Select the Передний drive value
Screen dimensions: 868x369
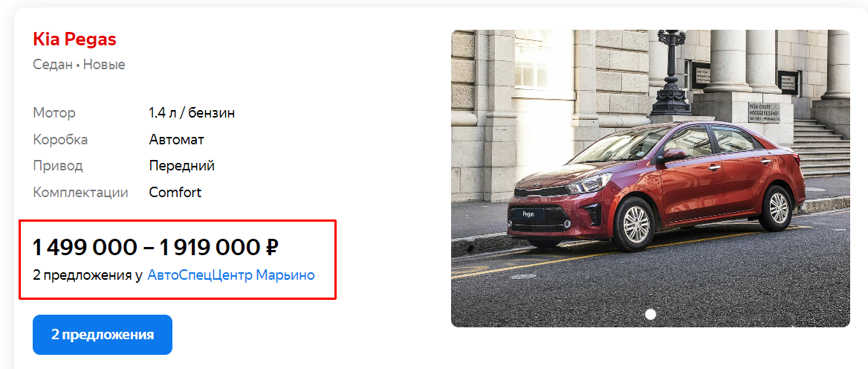(x=181, y=166)
